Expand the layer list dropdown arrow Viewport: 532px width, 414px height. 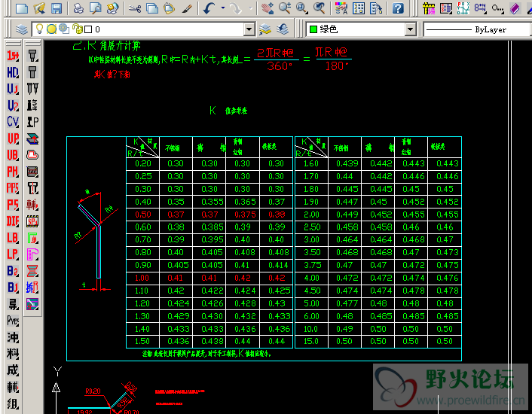249,29
